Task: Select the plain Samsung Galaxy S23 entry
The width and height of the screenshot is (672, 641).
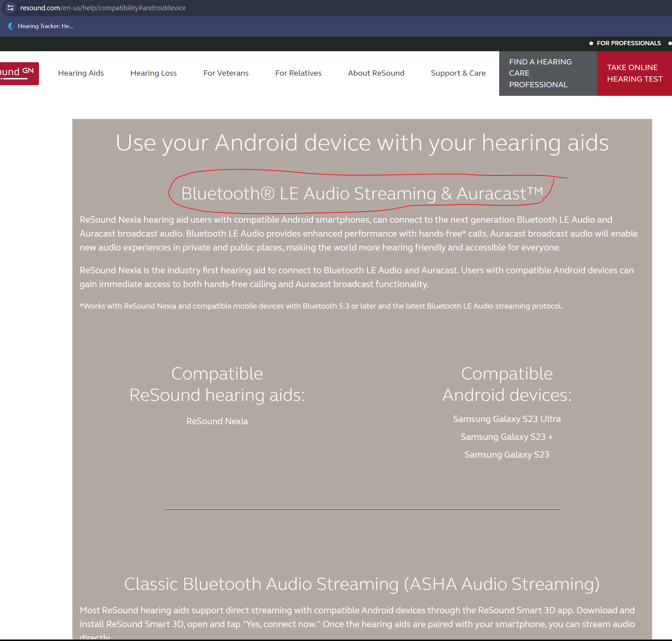Action: point(507,455)
